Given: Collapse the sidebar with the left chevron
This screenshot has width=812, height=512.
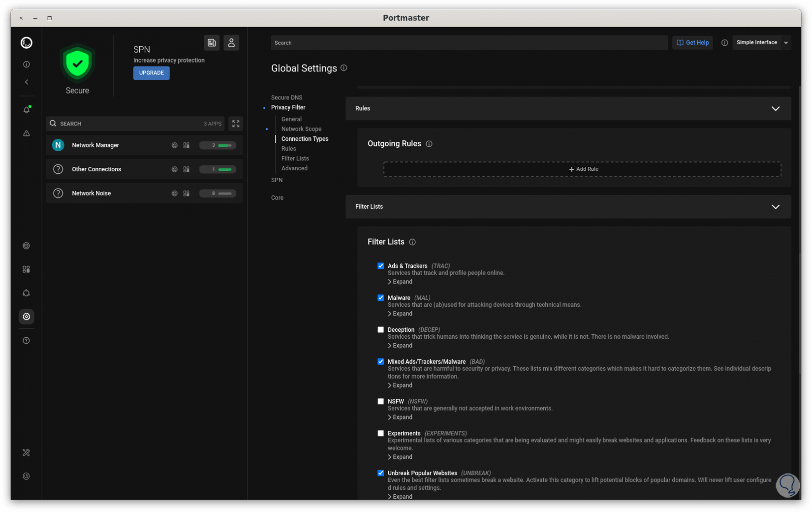Looking at the screenshot, I should tap(27, 82).
